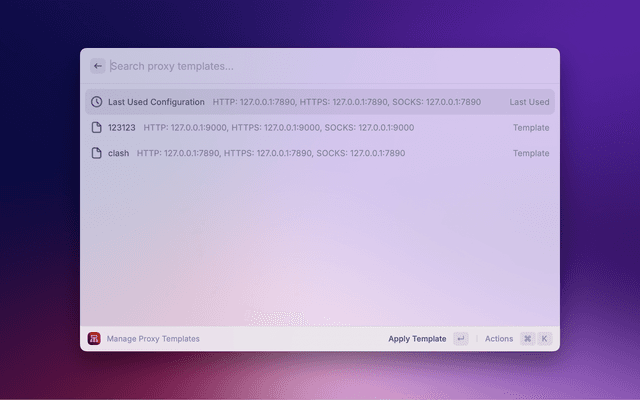
Task: Click the document icon beside 123123
Action: pyautogui.click(x=96, y=128)
